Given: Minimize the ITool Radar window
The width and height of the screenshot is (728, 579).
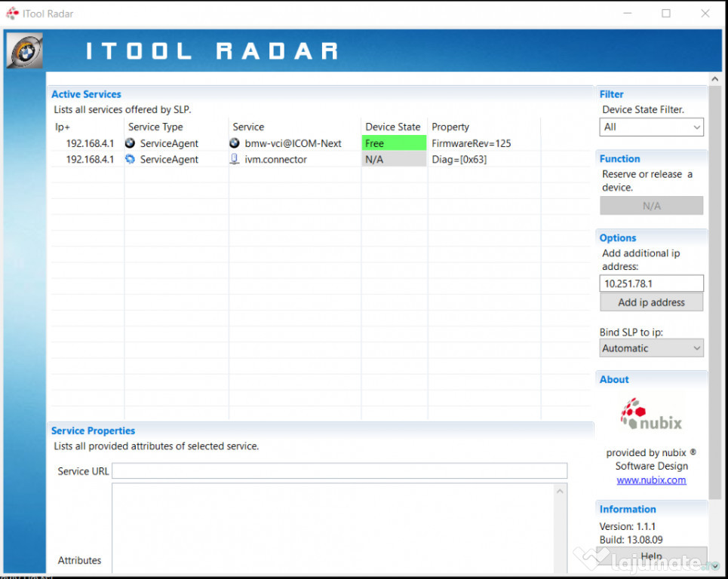Looking at the screenshot, I should 627,14.
